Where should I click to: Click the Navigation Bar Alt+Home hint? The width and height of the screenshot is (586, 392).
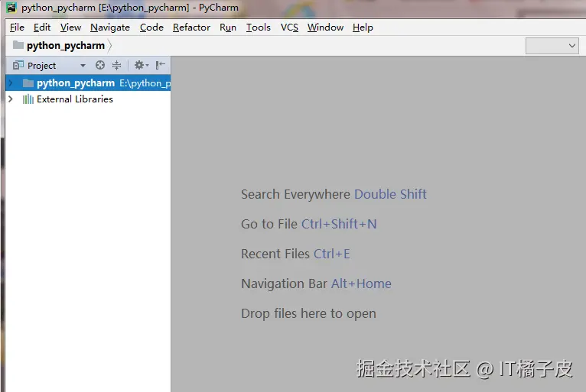(316, 283)
